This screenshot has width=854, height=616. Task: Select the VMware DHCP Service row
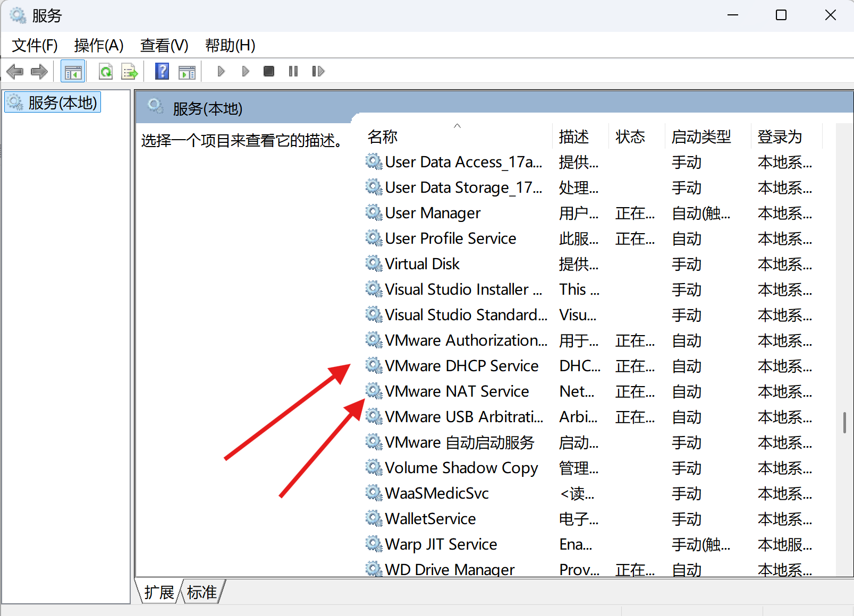pos(593,366)
